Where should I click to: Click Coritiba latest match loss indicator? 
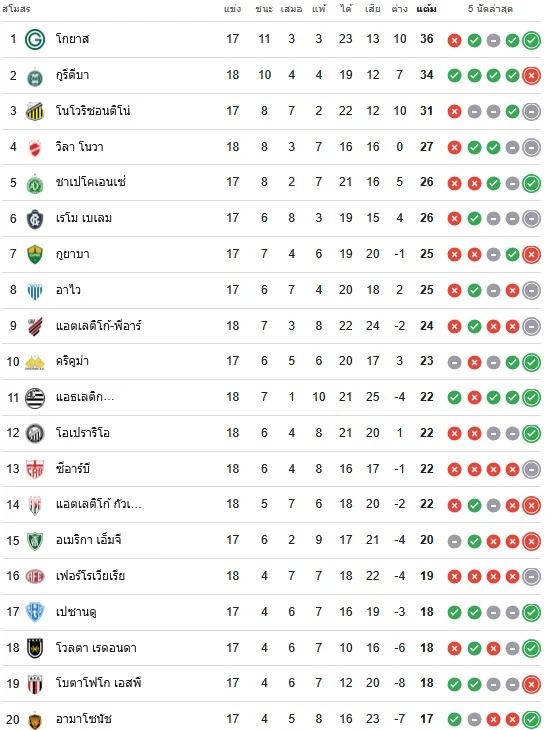point(531,75)
